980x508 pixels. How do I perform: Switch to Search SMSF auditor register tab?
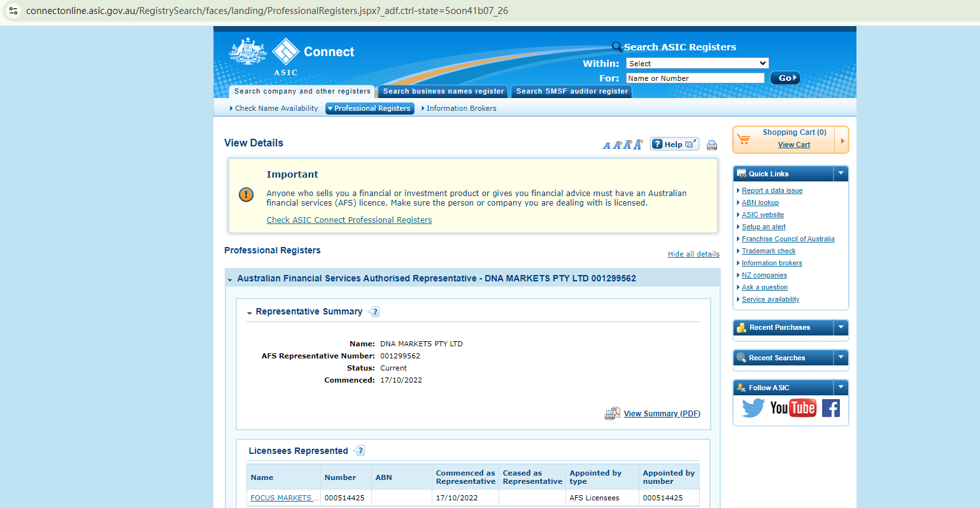tap(572, 91)
